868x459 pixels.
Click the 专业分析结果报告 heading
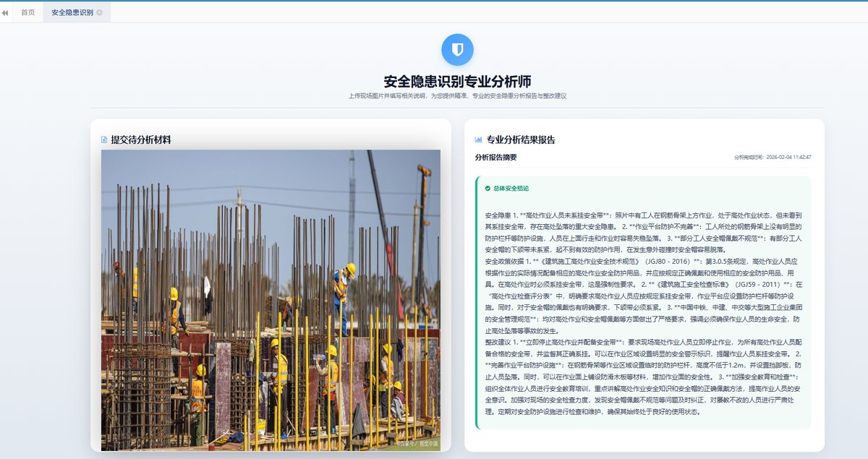521,140
